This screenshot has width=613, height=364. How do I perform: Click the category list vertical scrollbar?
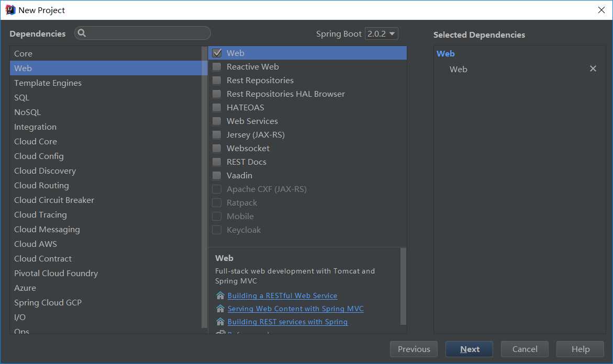point(204,187)
